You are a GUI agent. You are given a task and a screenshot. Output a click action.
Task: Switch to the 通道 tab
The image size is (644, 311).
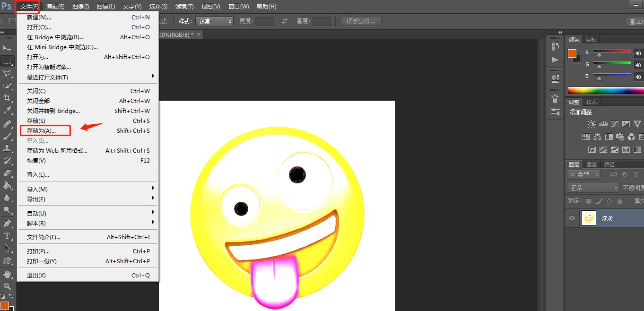pos(591,164)
